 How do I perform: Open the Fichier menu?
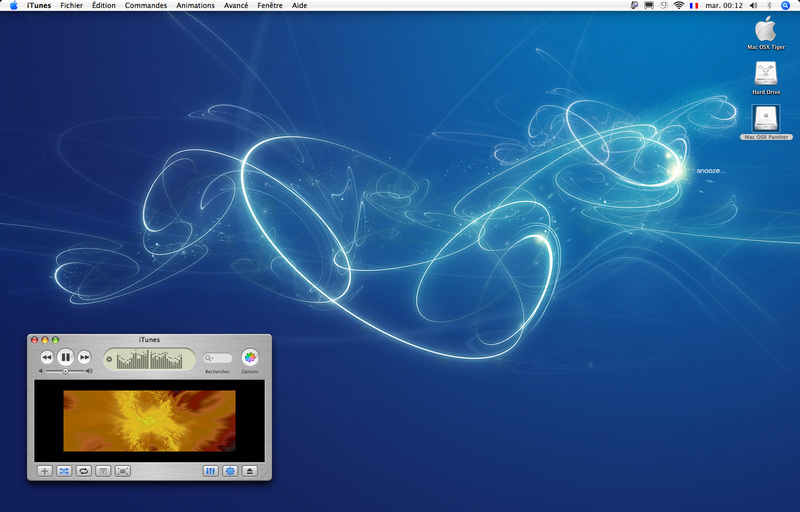click(71, 5)
